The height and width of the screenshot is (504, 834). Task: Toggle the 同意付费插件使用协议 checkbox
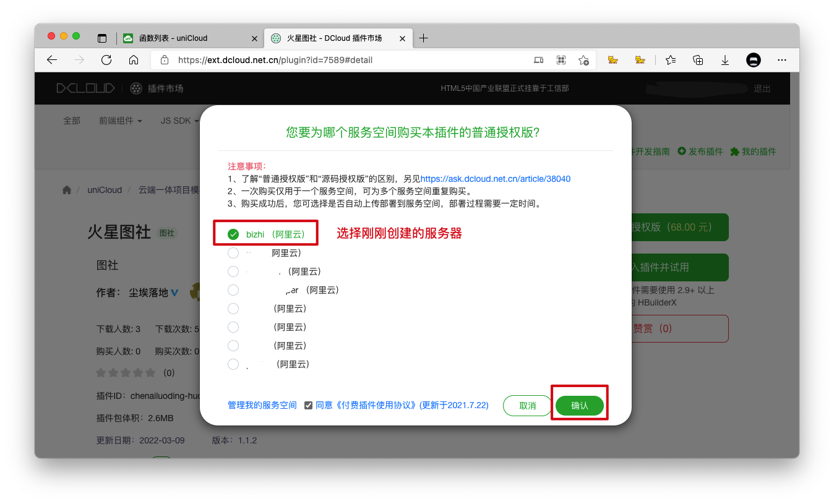point(308,405)
